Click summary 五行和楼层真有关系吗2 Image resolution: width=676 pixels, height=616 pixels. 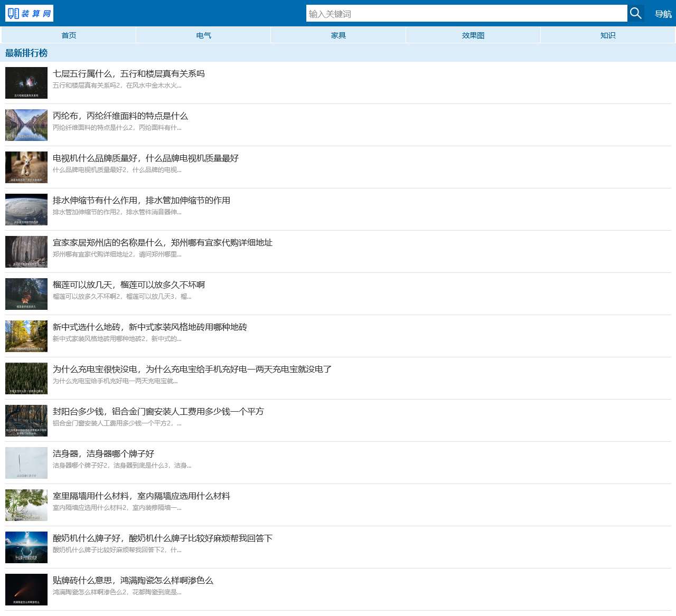pyautogui.click(x=117, y=86)
